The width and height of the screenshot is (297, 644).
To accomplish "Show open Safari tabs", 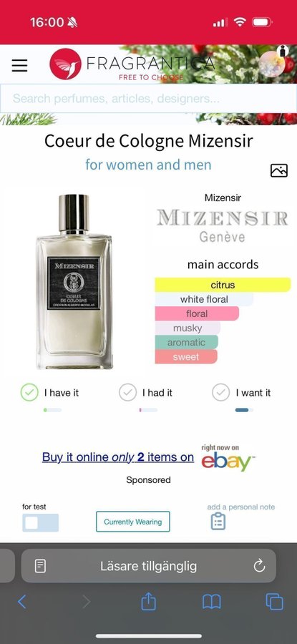I will pos(274,602).
